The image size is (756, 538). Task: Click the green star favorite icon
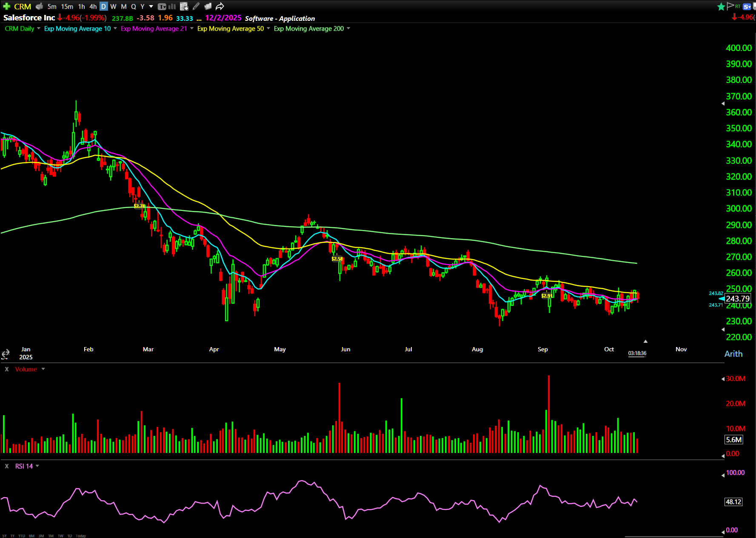coord(721,6)
